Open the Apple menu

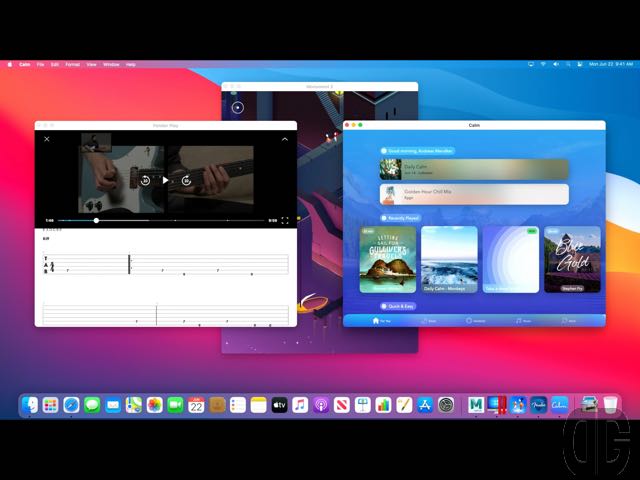(x=10, y=64)
